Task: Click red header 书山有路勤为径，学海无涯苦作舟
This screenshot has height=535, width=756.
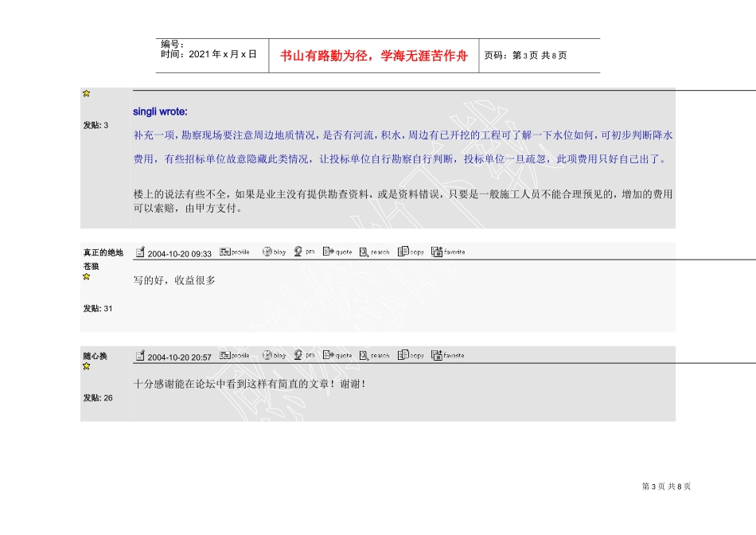Action: [x=374, y=56]
